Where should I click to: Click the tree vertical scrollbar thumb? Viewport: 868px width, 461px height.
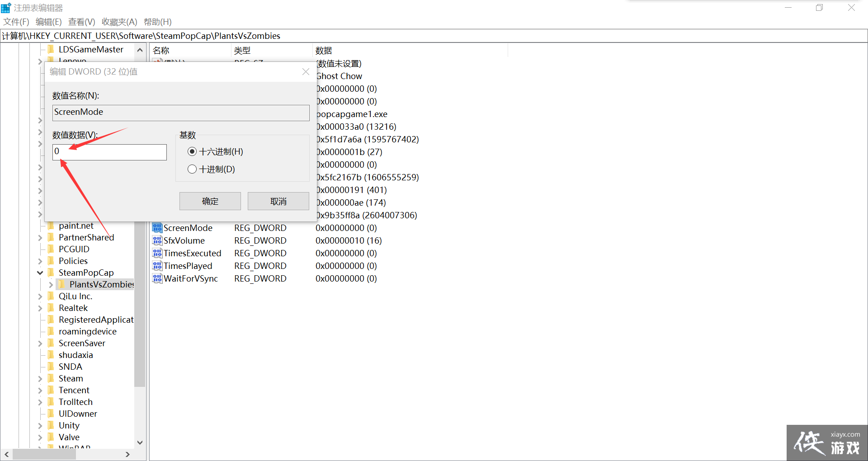[x=140, y=305]
